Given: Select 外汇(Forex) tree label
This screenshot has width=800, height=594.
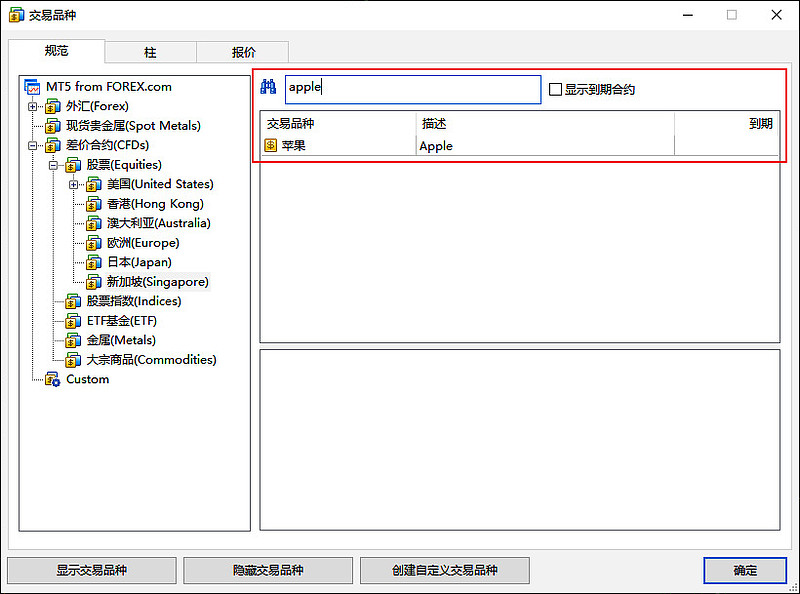Looking at the screenshot, I should 97,106.
